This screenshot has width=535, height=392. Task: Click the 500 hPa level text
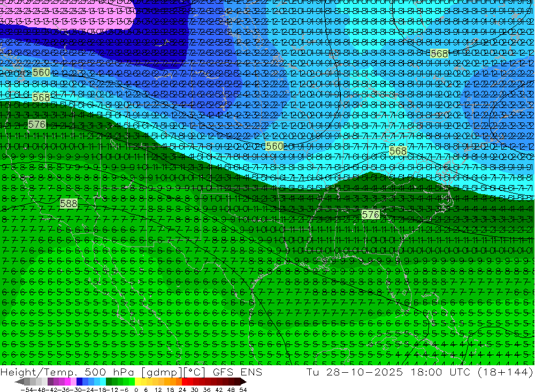(109, 372)
